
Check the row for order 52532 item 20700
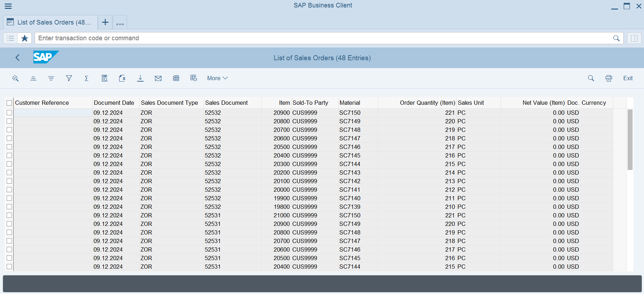9,130
